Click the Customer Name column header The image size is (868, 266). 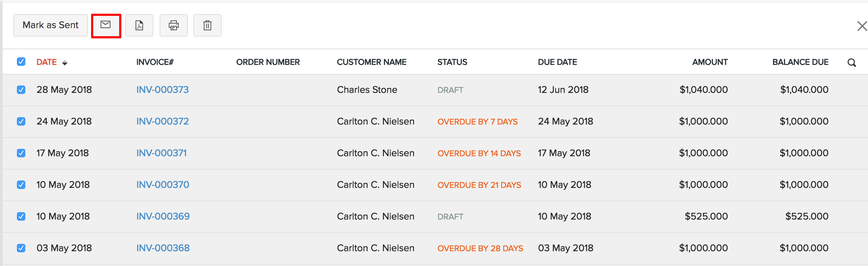(371, 62)
